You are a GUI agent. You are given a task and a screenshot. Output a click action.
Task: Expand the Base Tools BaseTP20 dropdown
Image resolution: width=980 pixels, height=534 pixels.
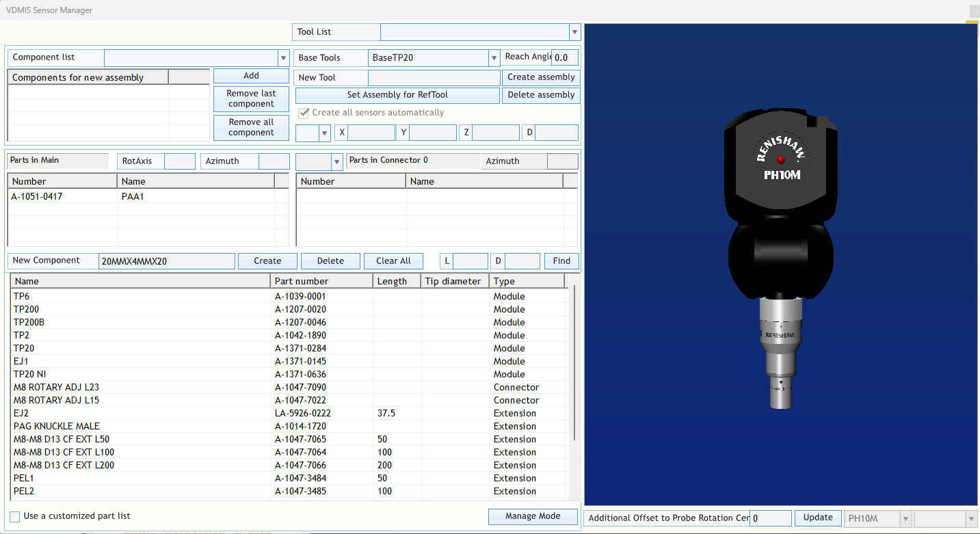click(494, 58)
